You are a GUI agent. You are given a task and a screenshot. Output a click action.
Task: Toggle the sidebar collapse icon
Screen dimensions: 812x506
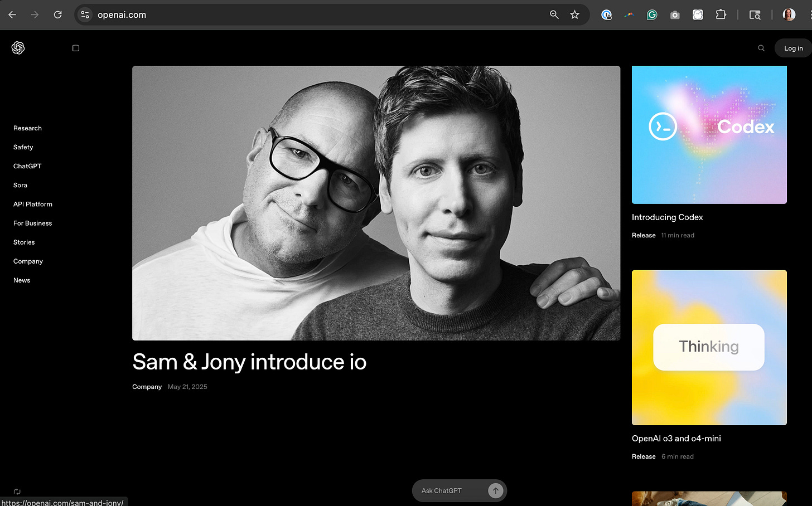[76, 48]
